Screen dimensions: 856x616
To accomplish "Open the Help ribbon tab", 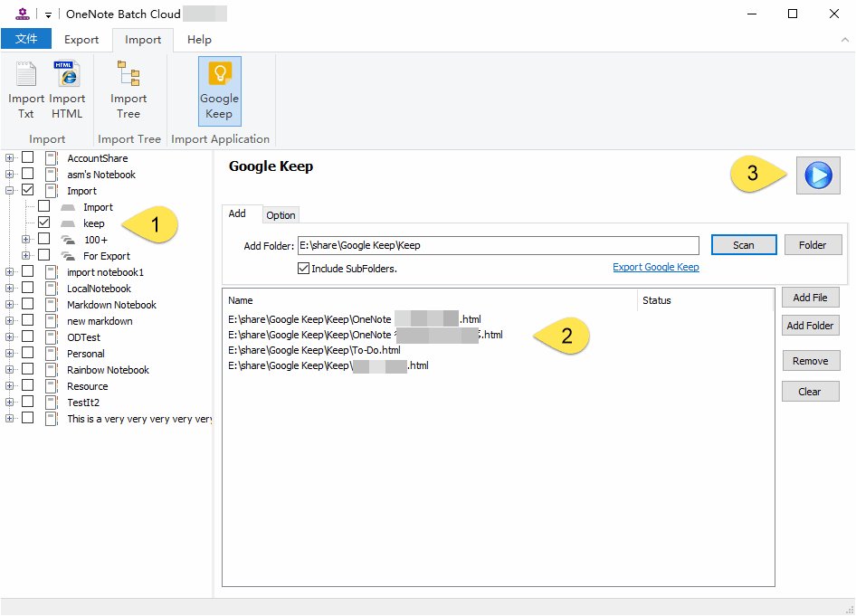I will pyautogui.click(x=198, y=39).
